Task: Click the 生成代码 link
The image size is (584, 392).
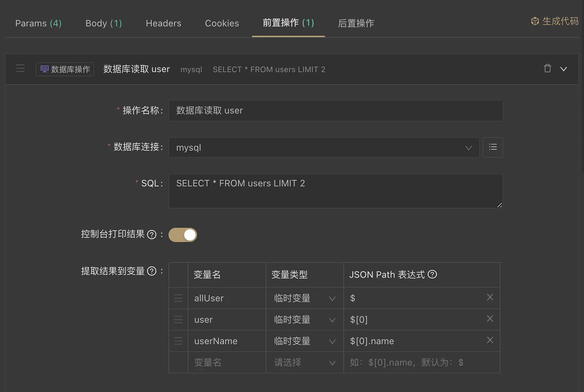Action: click(x=560, y=21)
